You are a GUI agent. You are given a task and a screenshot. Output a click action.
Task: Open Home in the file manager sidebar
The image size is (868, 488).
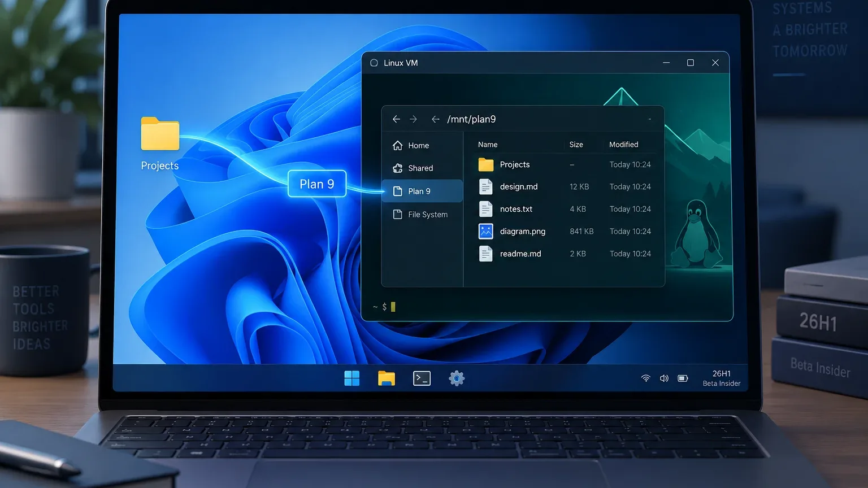point(422,145)
